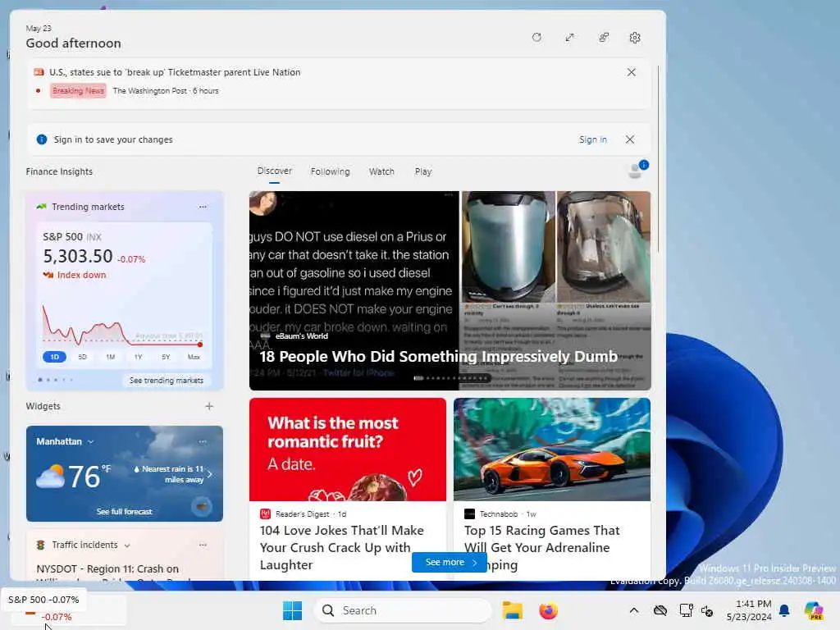
Task: Switch to the Following tab
Action: (x=330, y=171)
